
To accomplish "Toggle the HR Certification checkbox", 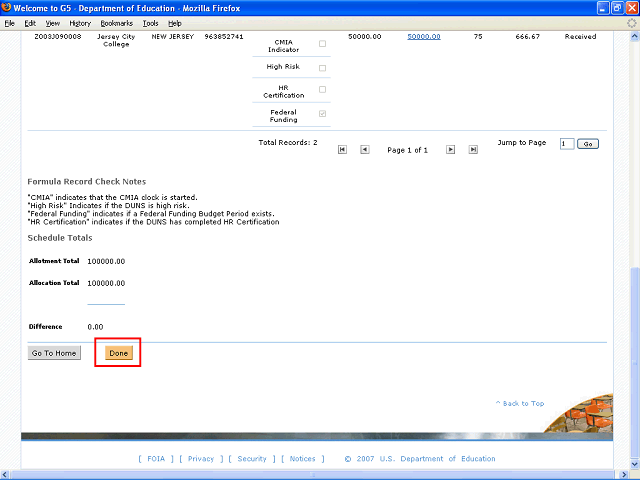I will (x=322, y=89).
